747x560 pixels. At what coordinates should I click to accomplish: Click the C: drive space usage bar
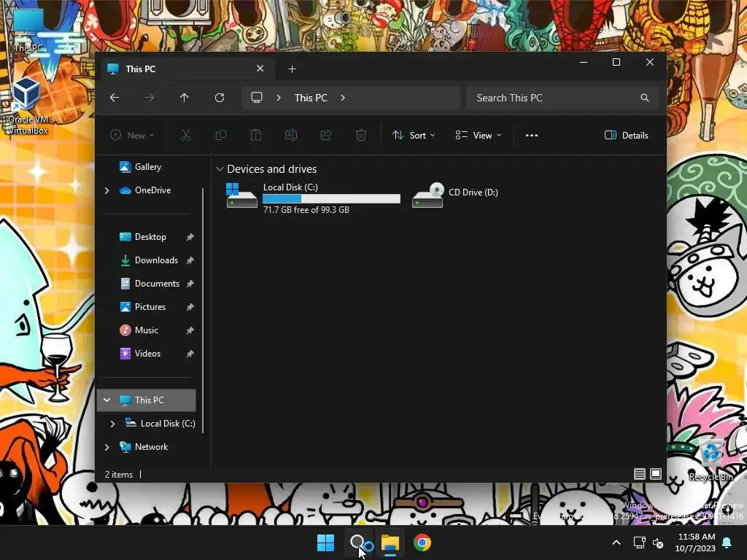pyautogui.click(x=331, y=198)
